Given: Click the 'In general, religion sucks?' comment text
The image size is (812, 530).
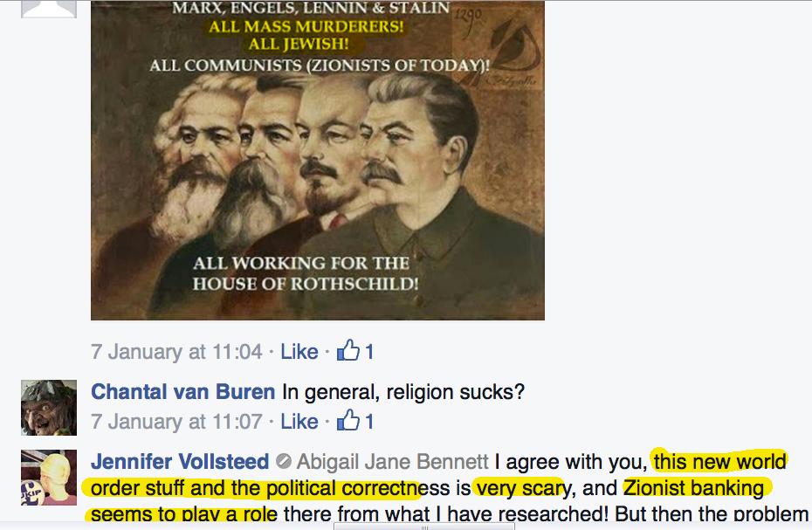Looking at the screenshot, I should point(403,392).
